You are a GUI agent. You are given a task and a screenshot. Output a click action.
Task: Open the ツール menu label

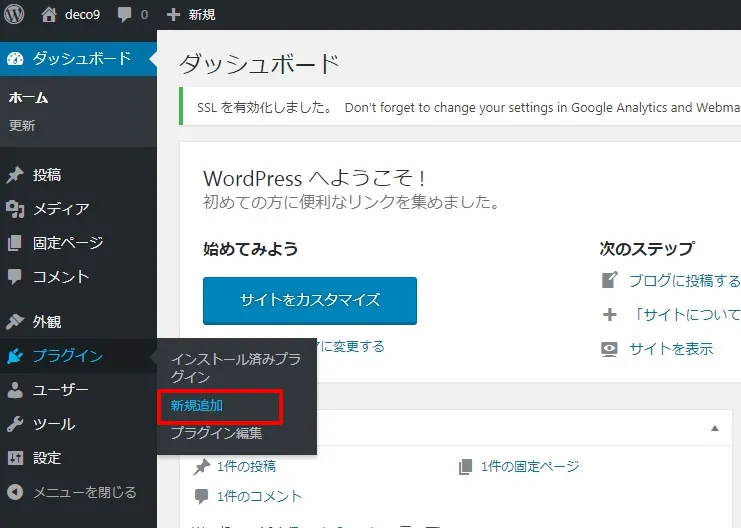pyautogui.click(x=54, y=424)
